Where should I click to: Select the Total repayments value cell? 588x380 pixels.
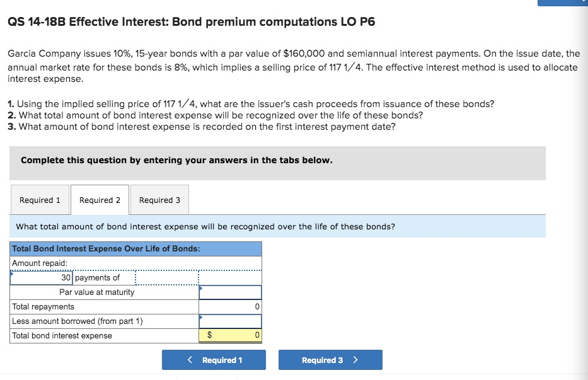(x=230, y=307)
